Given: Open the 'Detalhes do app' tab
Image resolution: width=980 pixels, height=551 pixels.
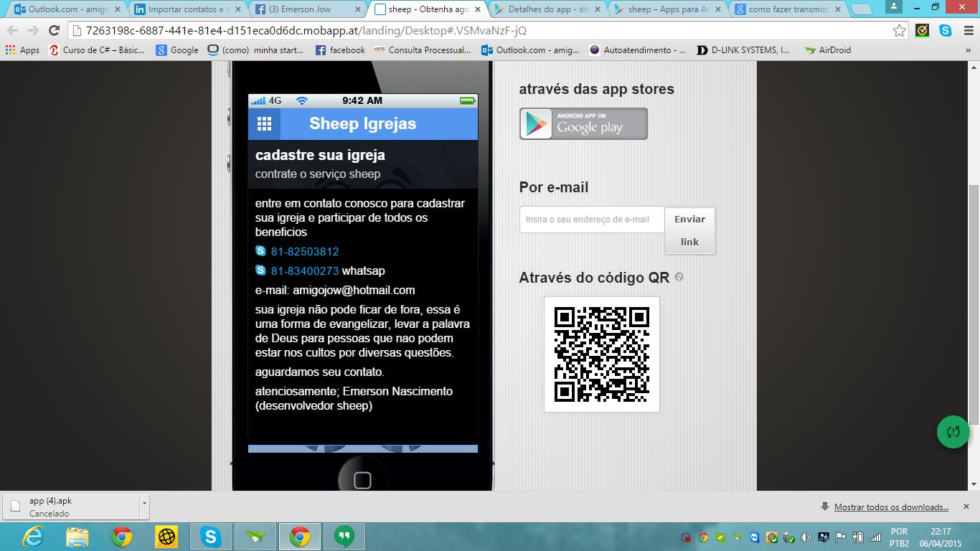Looking at the screenshot, I should click(547, 10).
